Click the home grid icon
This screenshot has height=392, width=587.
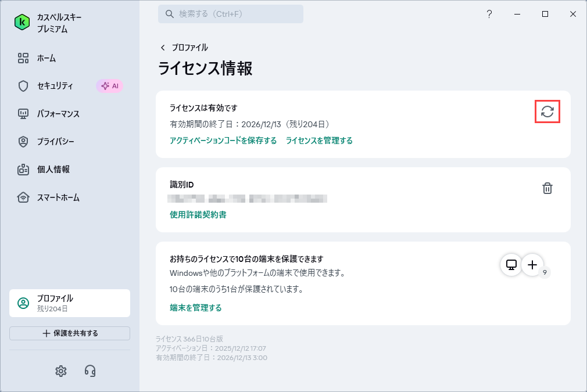tap(23, 58)
